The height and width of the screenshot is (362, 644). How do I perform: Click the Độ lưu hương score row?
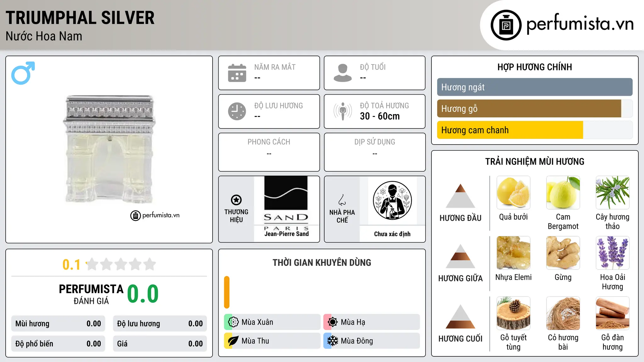(x=160, y=324)
